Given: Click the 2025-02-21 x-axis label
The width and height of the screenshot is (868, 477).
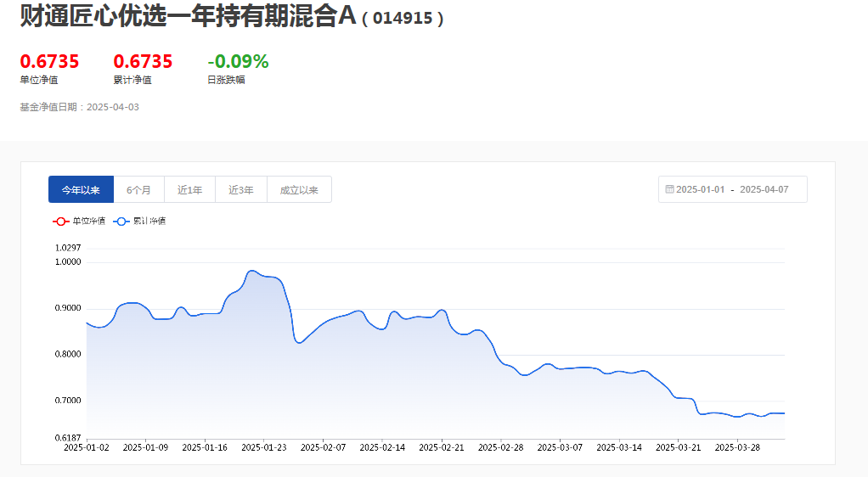Looking at the screenshot, I should tap(442, 447).
